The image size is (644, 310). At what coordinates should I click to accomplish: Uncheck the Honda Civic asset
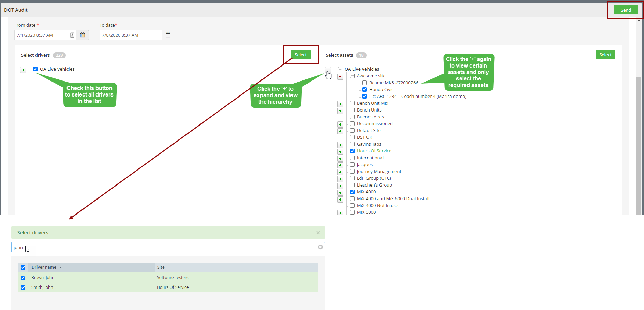[365, 90]
